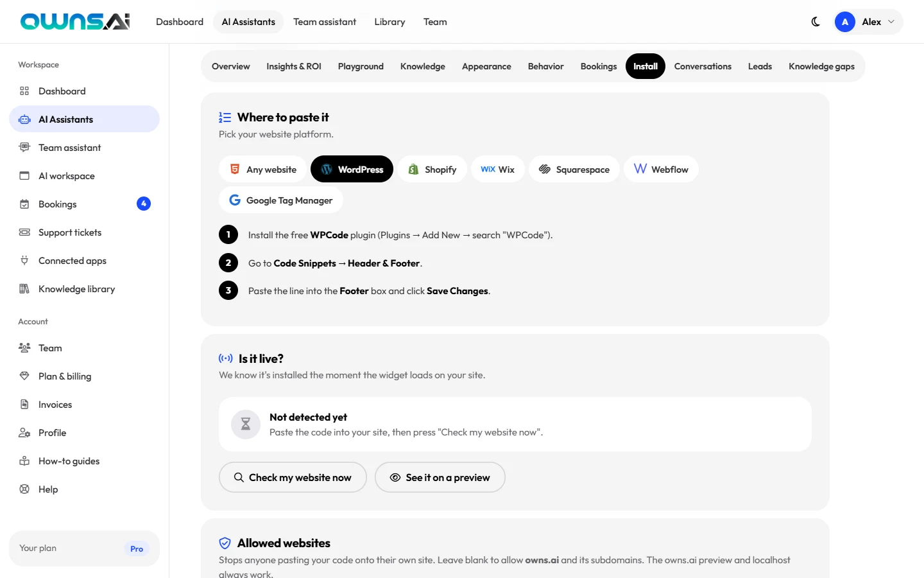Image resolution: width=924 pixels, height=578 pixels.
Task: Click the Connected apps plug icon
Action: [24, 261]
